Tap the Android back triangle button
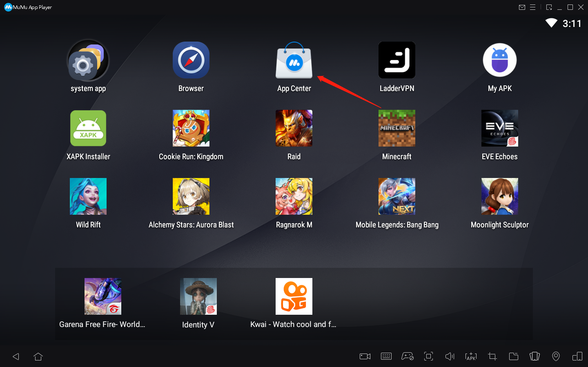 click(x=16, y=356)
